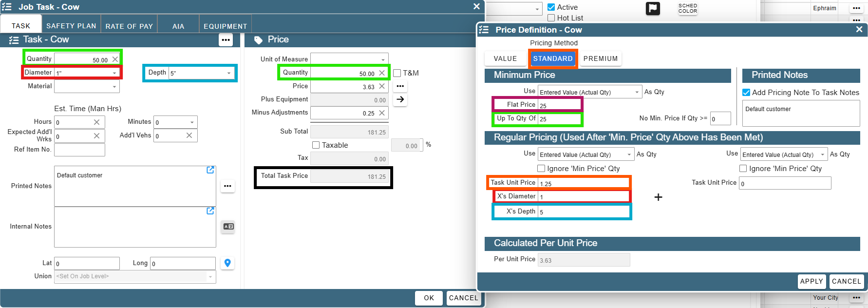
Task: Clear the Price Quantity field with X
Action: click(382, 73)
